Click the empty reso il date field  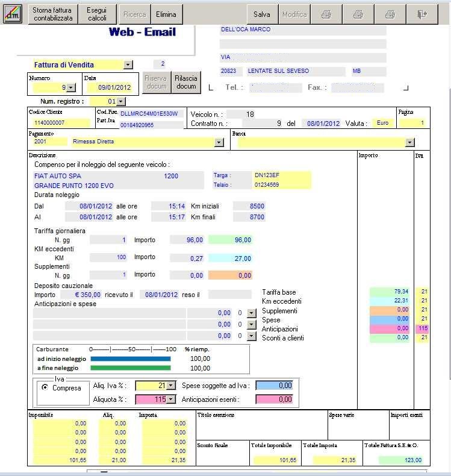click(x=230, y=295)
